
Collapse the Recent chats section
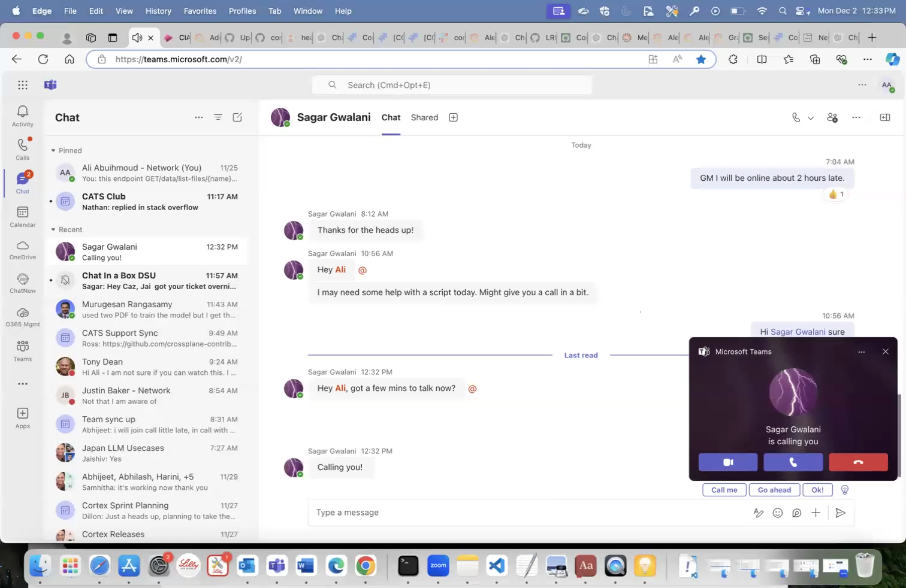pos(53,229)
